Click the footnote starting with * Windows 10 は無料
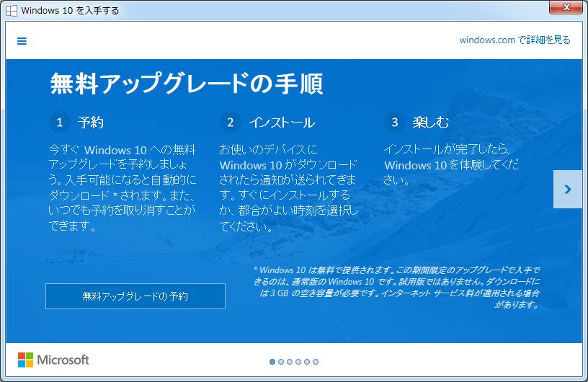588x382 pixels. pyautogui.click(x=397, y=287)
